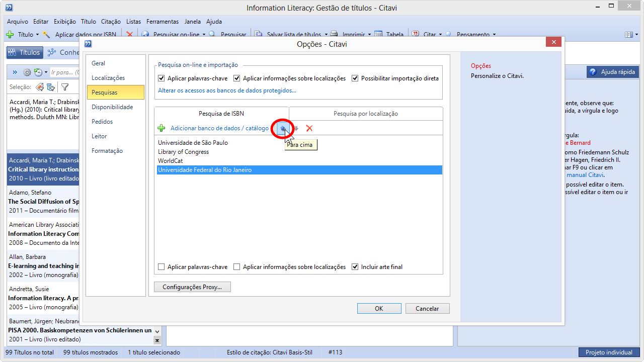Uncheck top Aplicar palavras-chave checkbox

tap(162, 78)
